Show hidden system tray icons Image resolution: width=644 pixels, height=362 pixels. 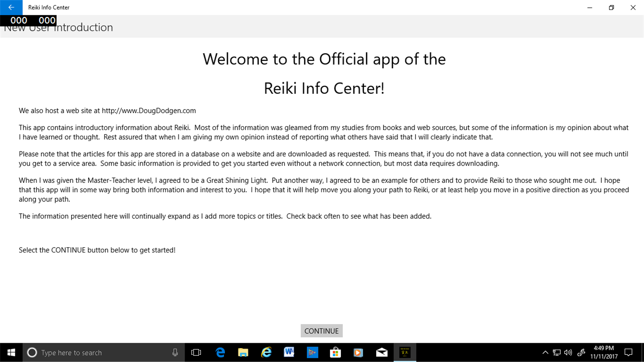545,353
